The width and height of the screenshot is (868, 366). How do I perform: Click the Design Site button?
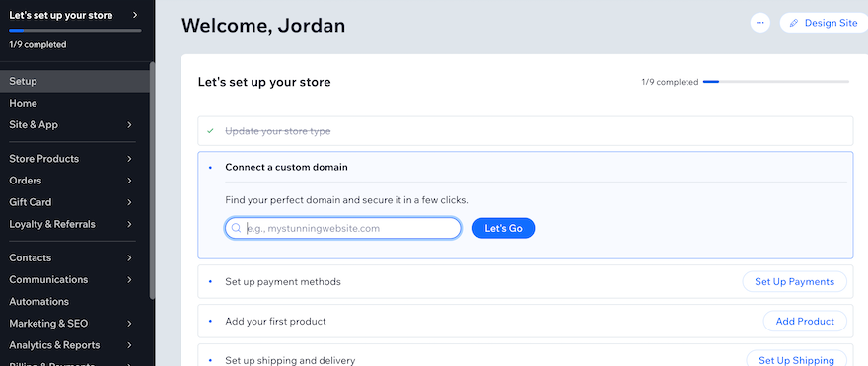824,23
